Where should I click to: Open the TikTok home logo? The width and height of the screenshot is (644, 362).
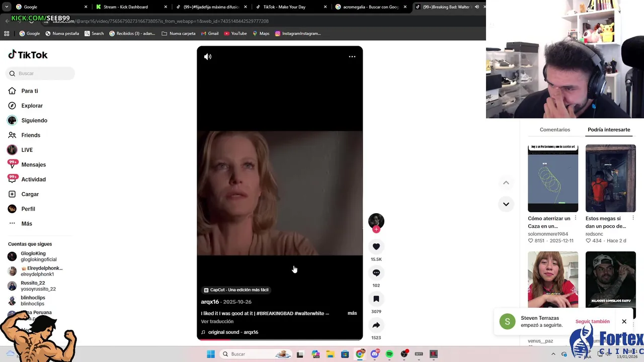pyautogui.click(x=28, y=55)
